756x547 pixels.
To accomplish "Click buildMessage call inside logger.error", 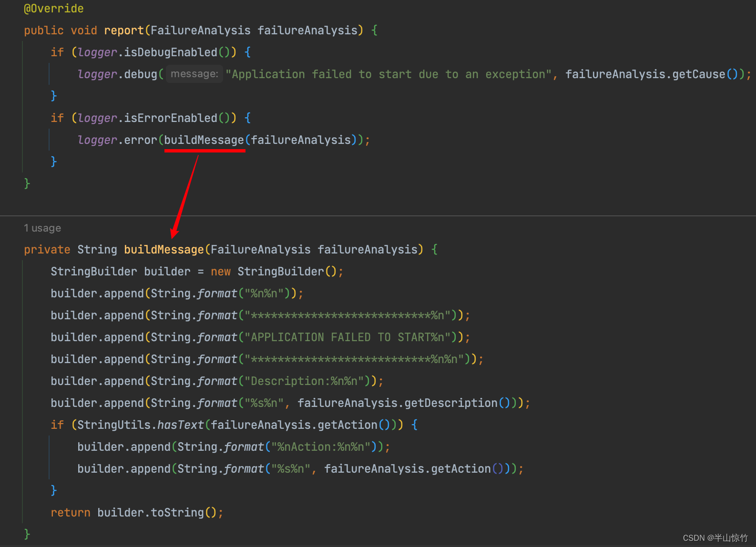I will pos(204,140).
